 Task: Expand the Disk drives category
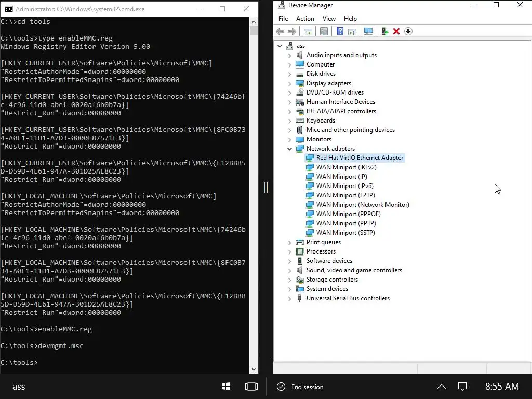(x=289, y=74)
